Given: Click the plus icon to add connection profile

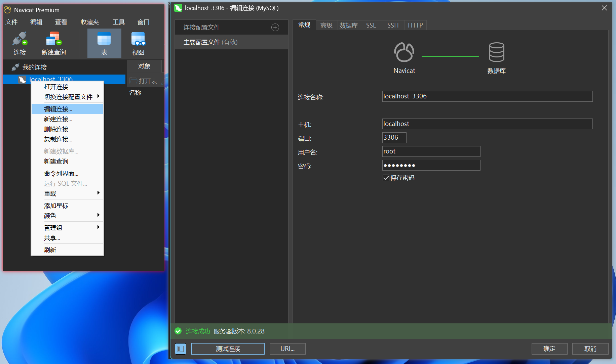Looking at the screenshot, I should click(275, 28).
